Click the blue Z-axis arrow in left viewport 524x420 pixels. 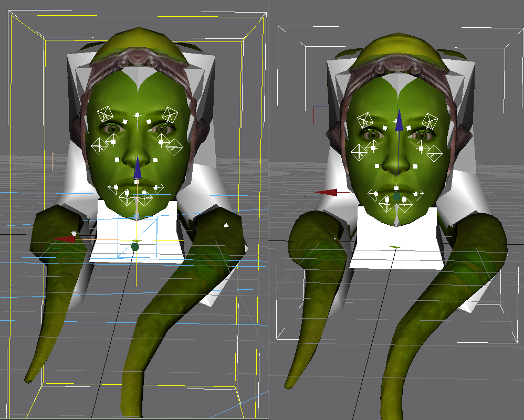point(137,168)
